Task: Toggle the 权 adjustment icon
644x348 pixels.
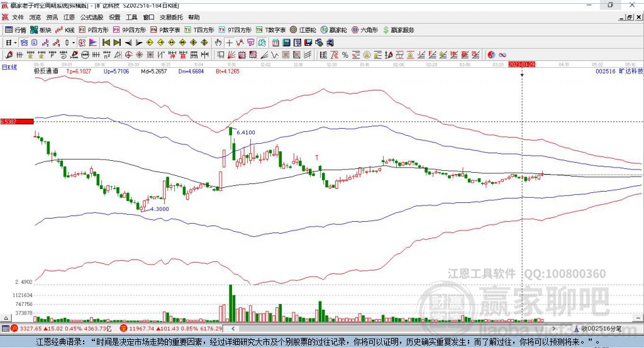Action: [x=82, y=43]
